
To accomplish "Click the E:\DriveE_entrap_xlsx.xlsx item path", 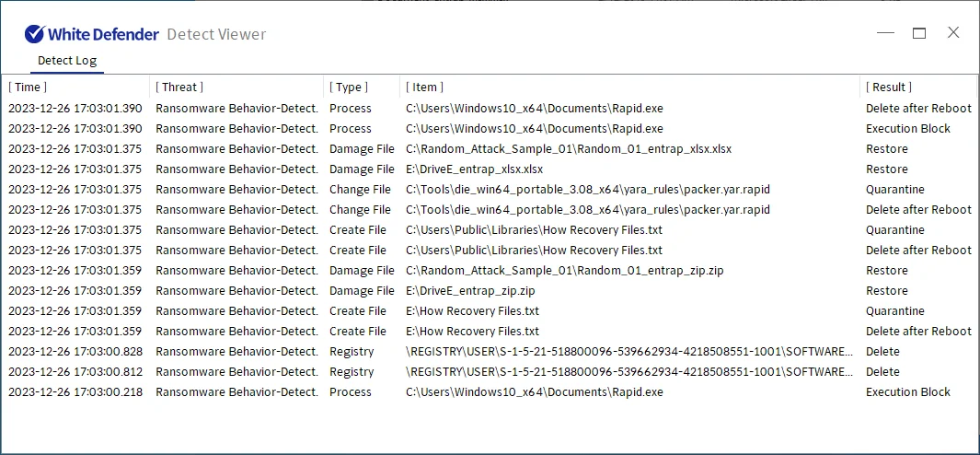I will pyautogui.click(x=475, y=169).
